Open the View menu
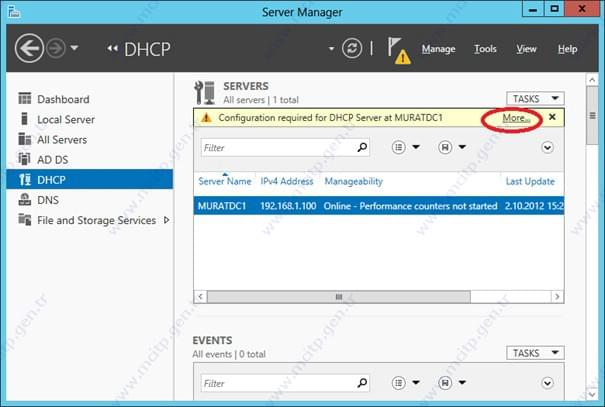The height and width of the screenshot is (407, 605). pyautogui.click(x=526, y=49)
